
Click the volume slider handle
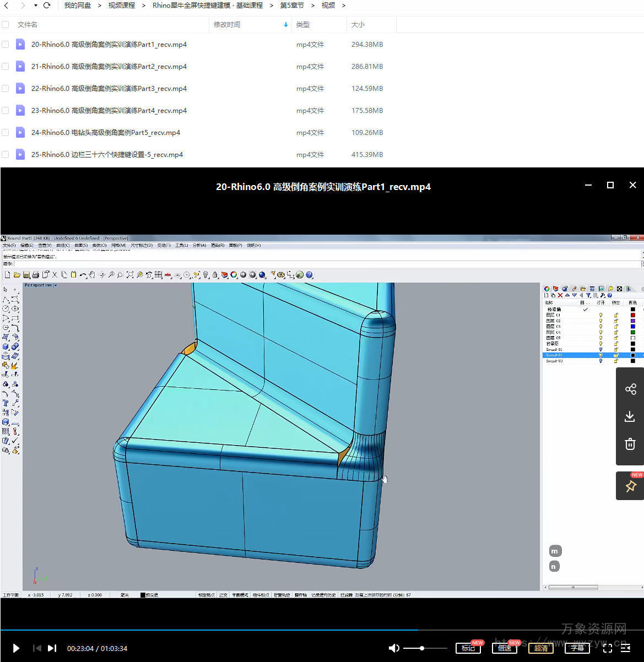(x=422, y=648)
